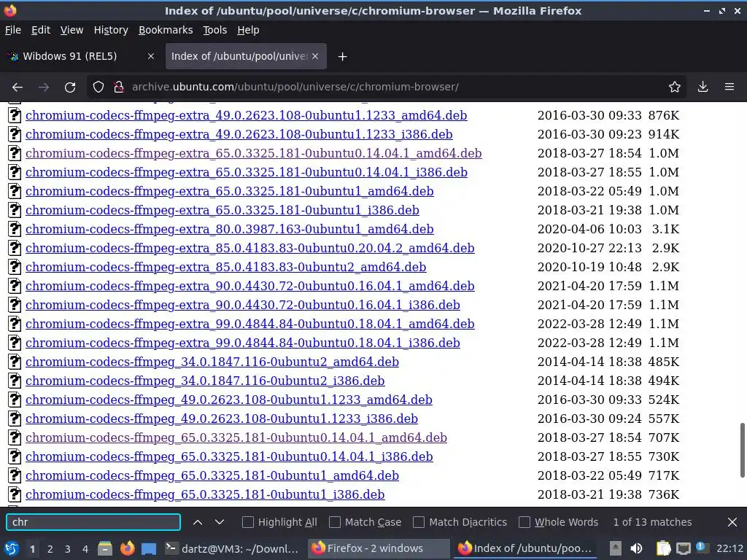Open the Edit menu
Screen dimensions: 747x560
(41, 30)
